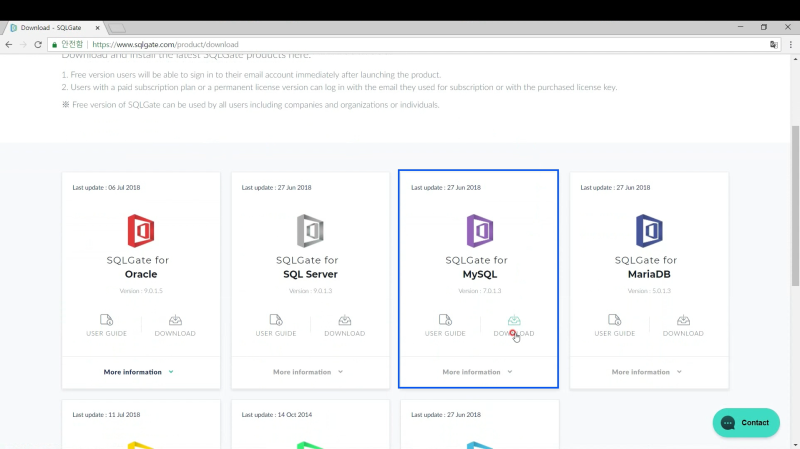Open the page translate icon
800x449 pixels.
point(774,44)
